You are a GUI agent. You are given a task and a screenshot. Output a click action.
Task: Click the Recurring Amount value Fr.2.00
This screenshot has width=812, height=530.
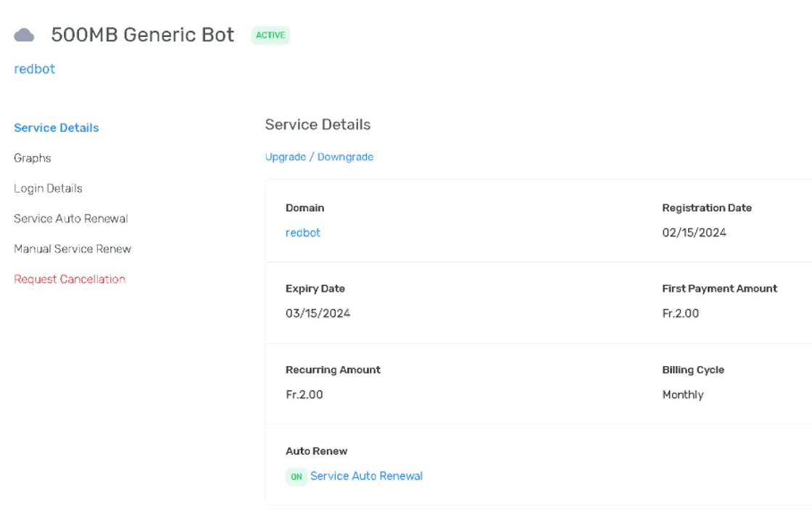tap(304, 394)
